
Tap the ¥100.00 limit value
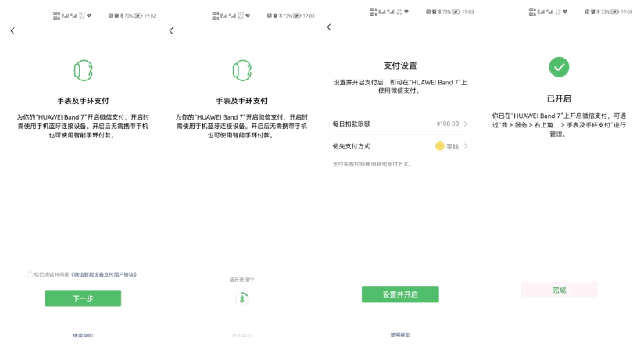[x=448, y=123]
